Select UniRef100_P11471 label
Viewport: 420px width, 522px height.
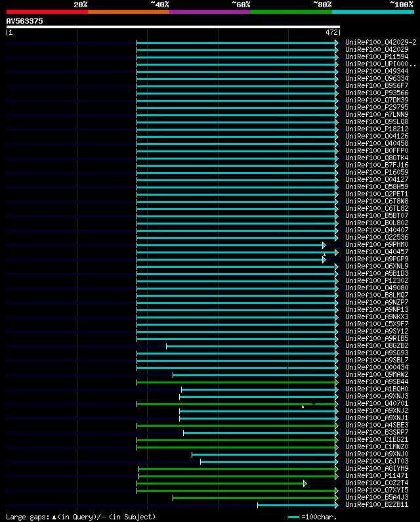pyautogui.click(x=377, y=476)
